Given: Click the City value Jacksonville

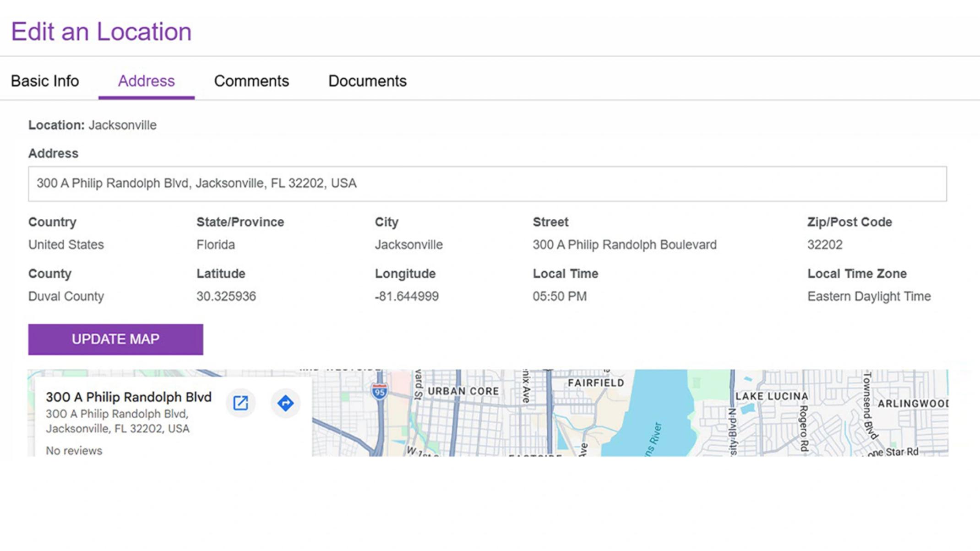Looking at the screenshot, I should [x=409, y=245].
